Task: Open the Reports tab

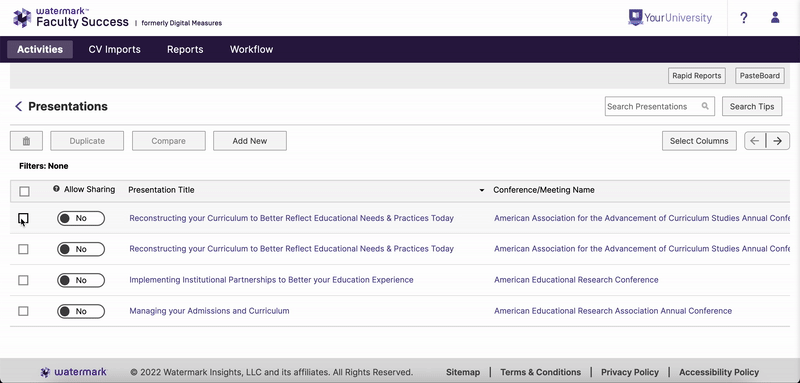Action: point(185,49)
